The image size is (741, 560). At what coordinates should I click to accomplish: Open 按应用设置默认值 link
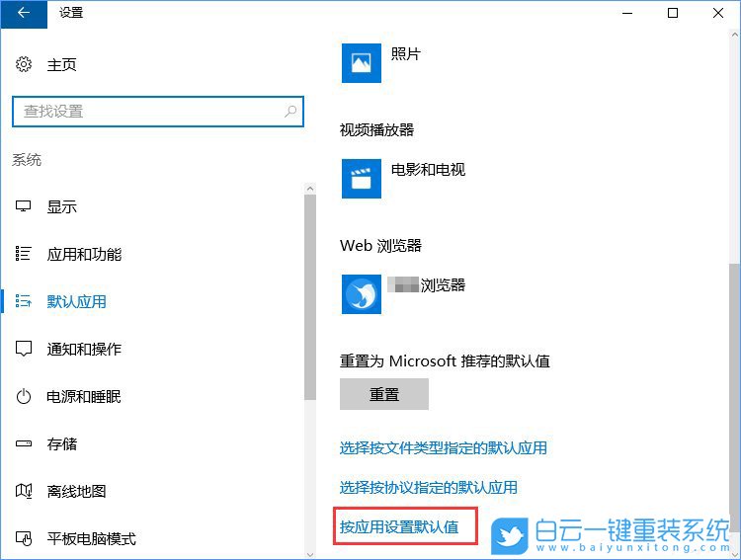pos(399,526)
